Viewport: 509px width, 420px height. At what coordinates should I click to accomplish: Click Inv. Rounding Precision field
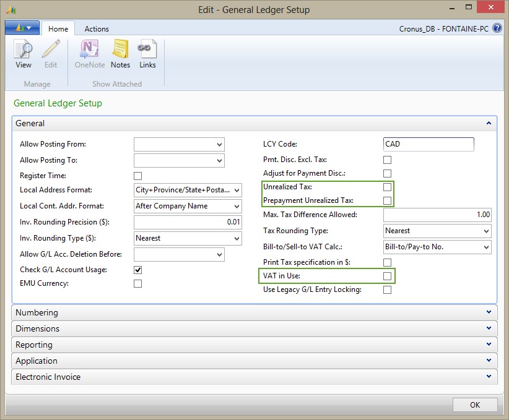tap(188, 222)
